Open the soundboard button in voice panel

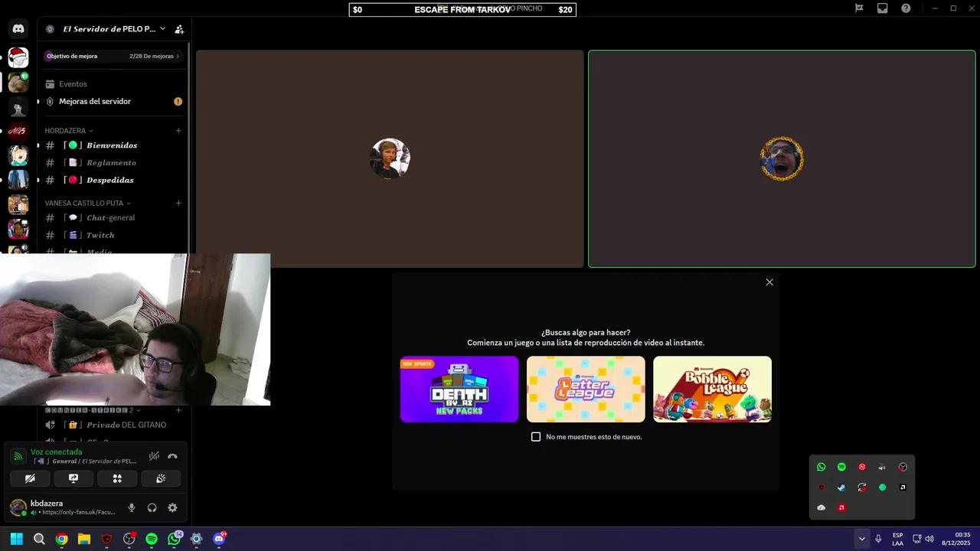[x=161, y=478]
